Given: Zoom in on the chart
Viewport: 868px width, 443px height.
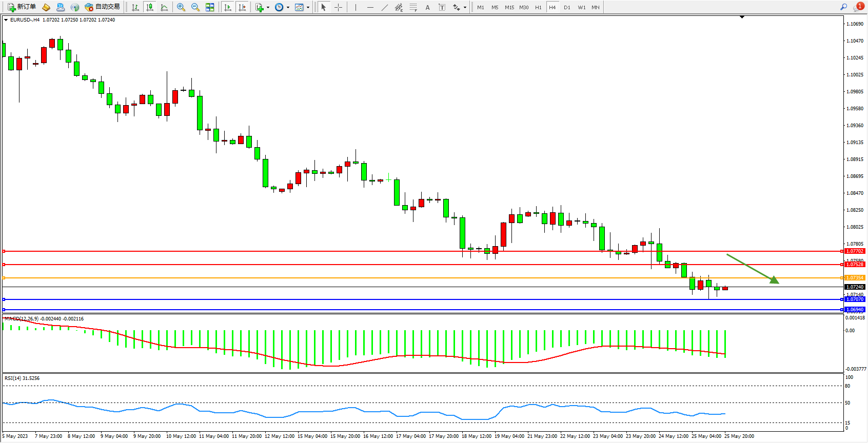Looking at the screenshot, I should click(x=181, y=7).
